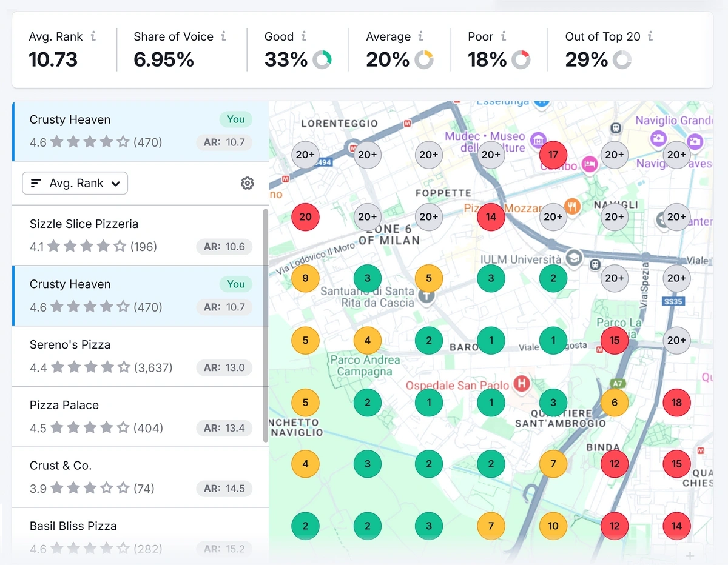Click the red rank 18 map marker
This screenshot has width=728, height=565.
click(676, 402)
